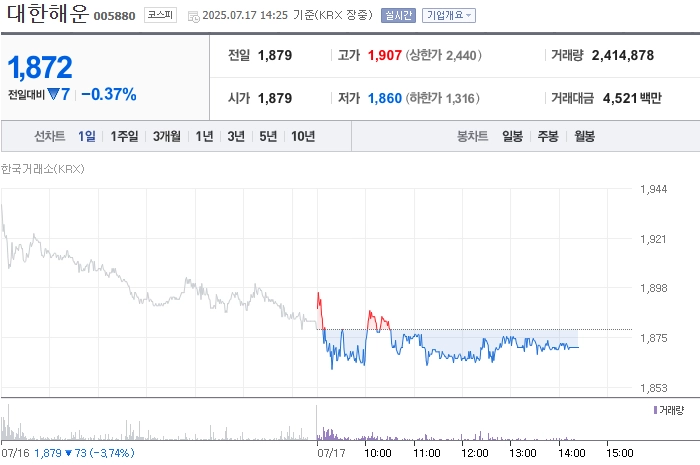Click the 시가 value 1,879
The image size is (700, 465).
tap(275, 98)
